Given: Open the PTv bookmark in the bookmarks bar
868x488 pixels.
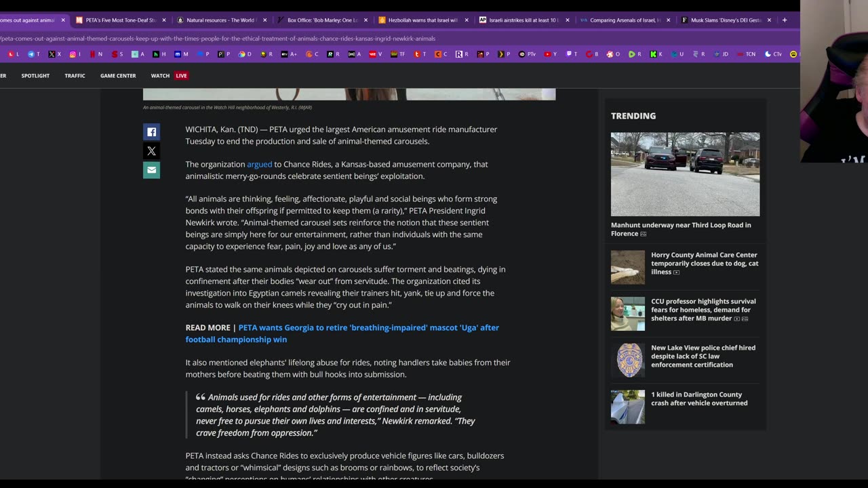Looking at the screenshot, I should tap(527, 54).
